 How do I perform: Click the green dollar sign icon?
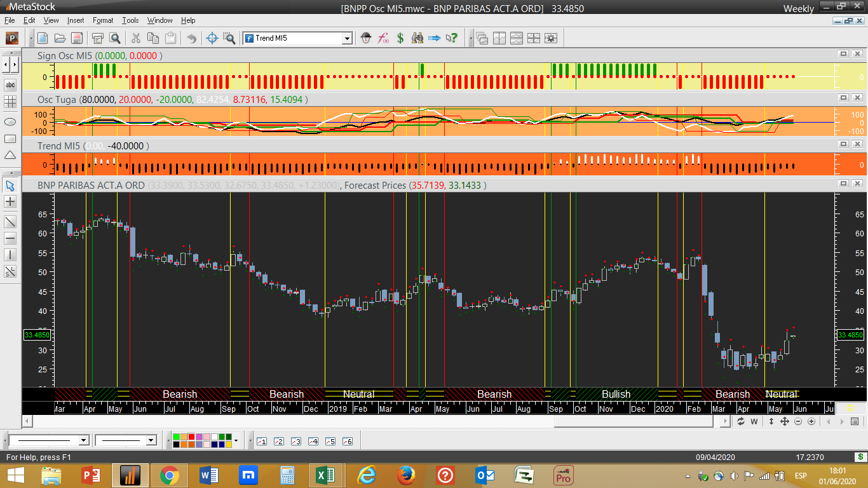click(x=400, y=38)
